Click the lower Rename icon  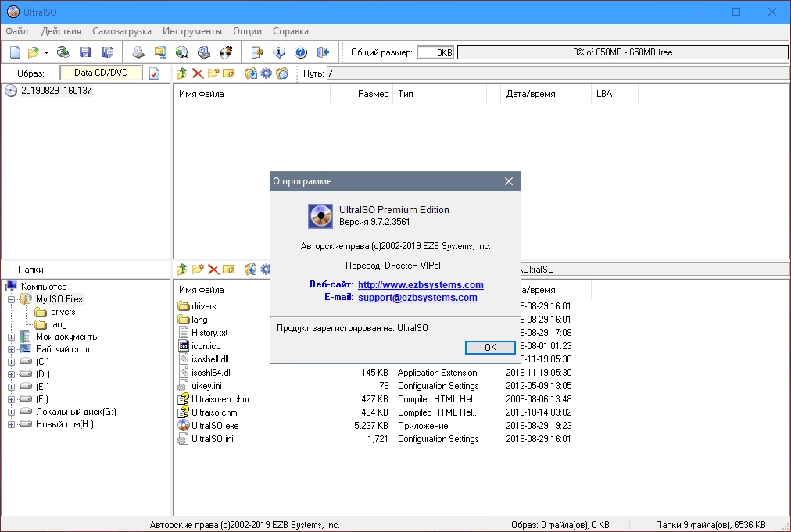coord(229,270)
